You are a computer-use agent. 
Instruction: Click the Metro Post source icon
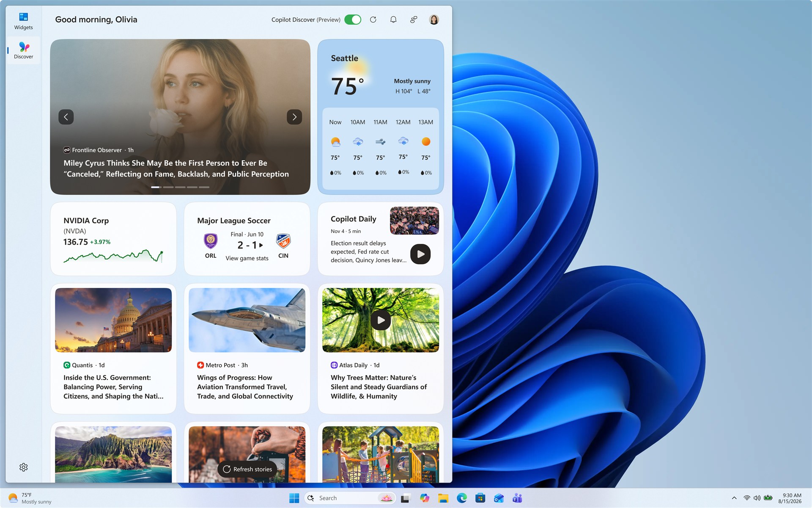200,365
